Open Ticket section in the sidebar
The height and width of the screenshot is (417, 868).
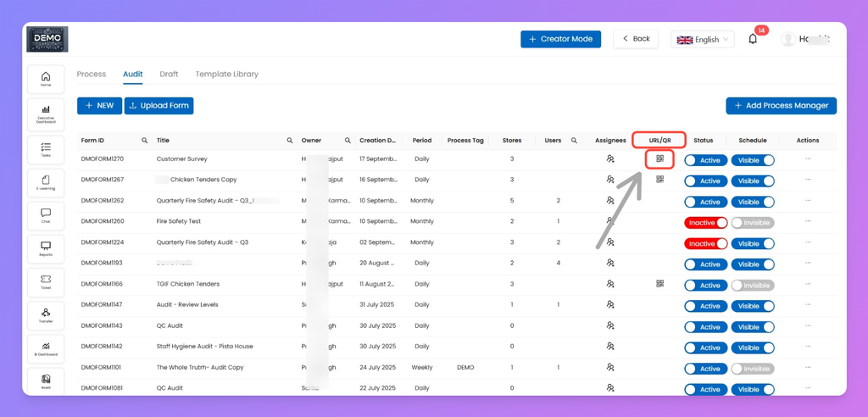click(x=46, y=282)
